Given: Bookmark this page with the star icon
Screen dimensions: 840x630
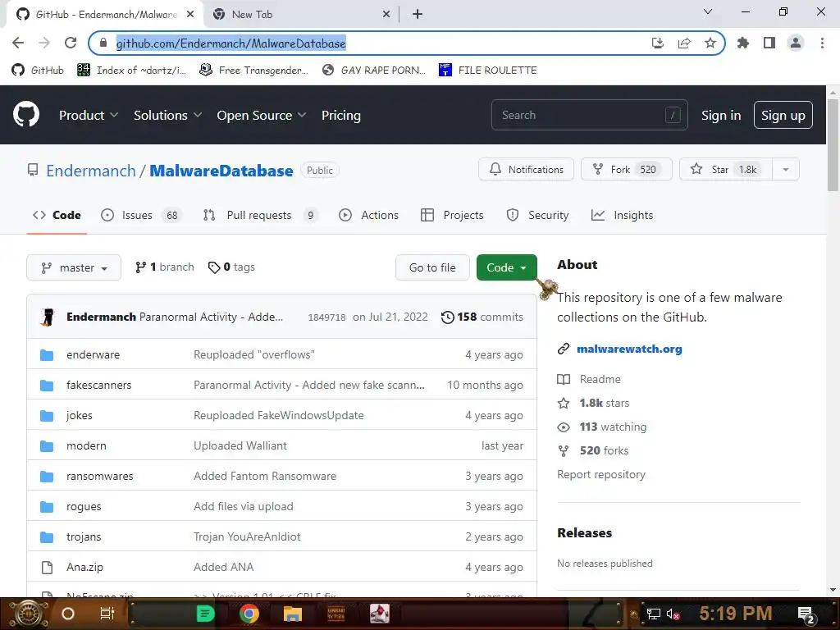Looking at the screenshot, I should 710,43.
